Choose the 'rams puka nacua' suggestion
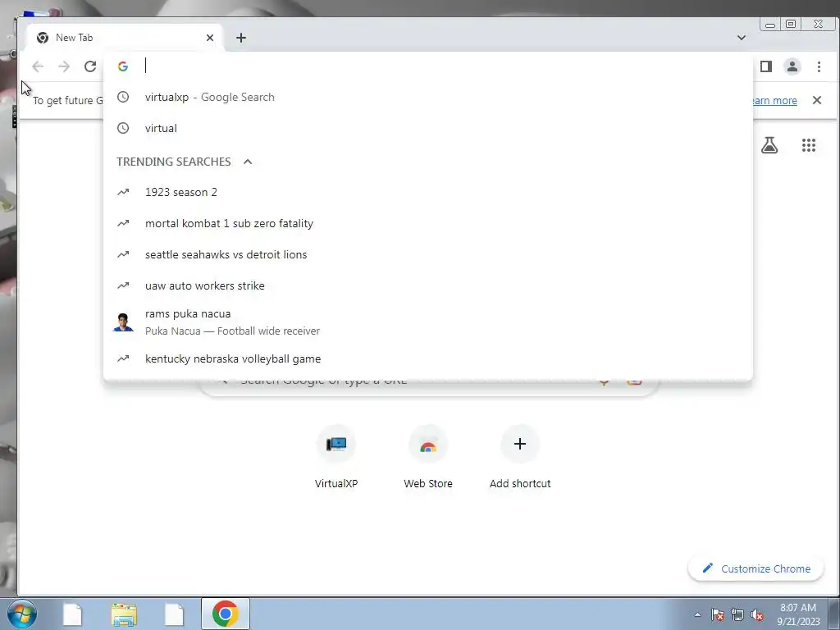The image size is (840, 630). 428,322
